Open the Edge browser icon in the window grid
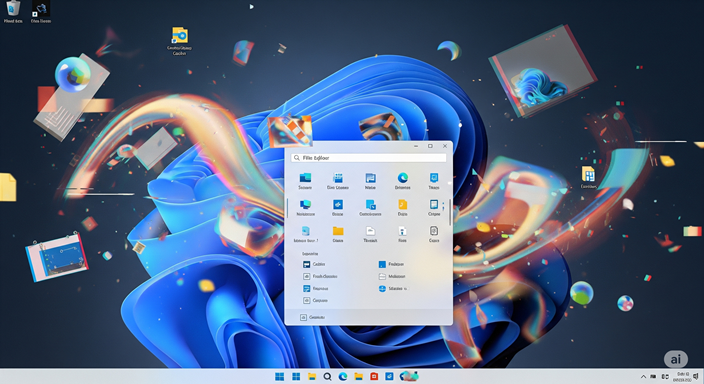The height and width of the screenshot is (384, 704). 402,181
